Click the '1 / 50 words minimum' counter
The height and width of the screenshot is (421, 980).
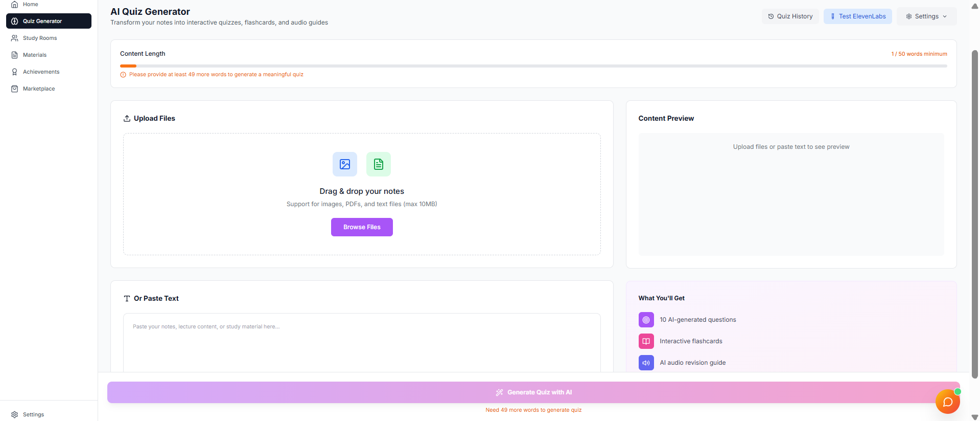click(x=919, y=54)
